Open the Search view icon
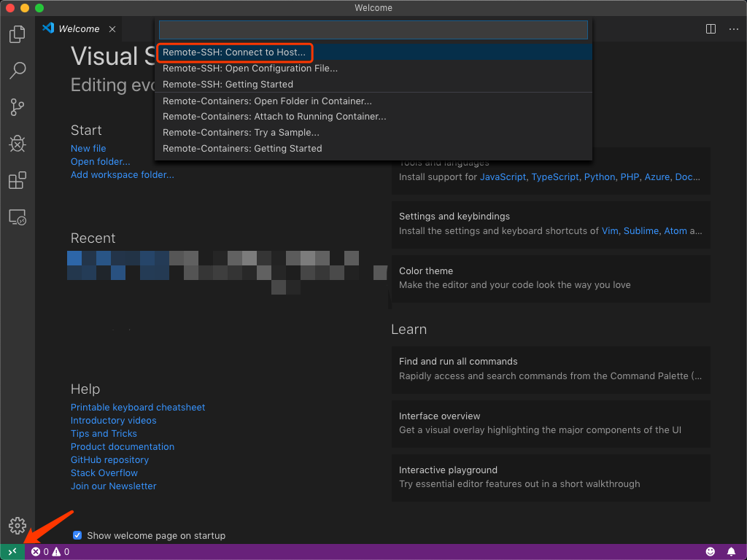Screen dimensions: 747x560 [x=18, y=71]
